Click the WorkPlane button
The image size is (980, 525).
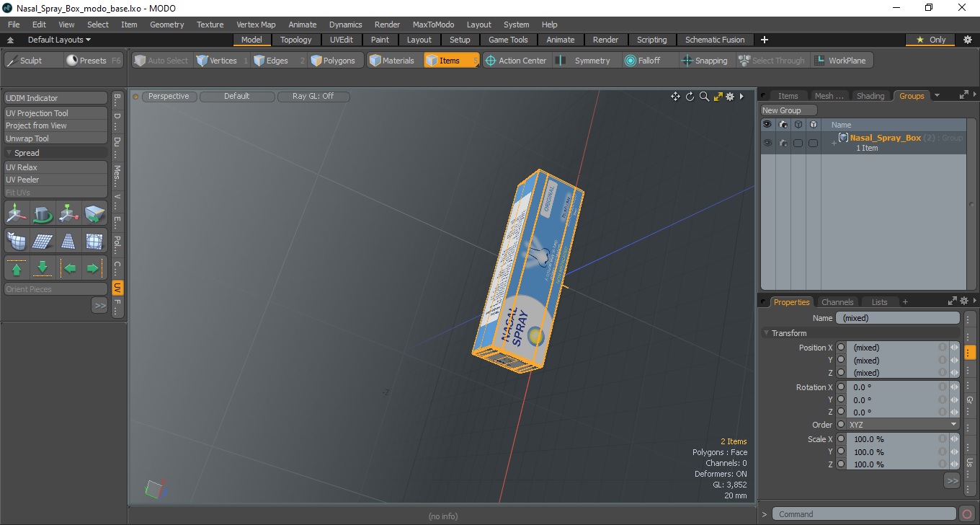(x=842, y=61)
